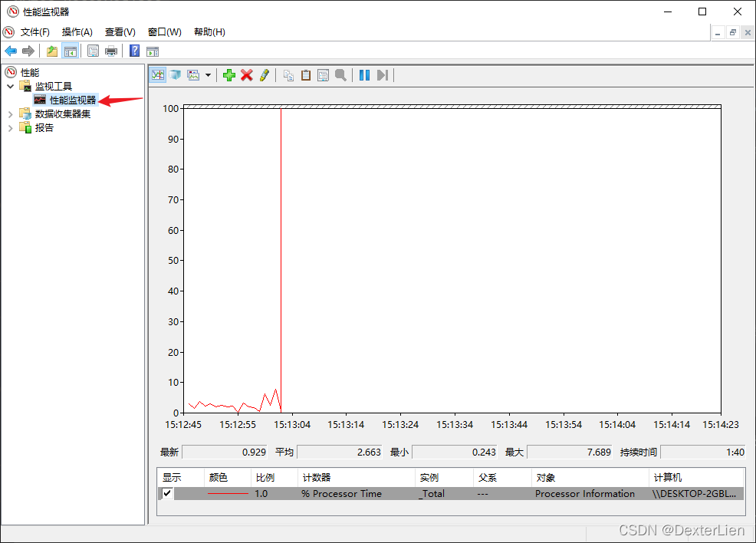Viewport: 756px width, 543px height.
Task: Click the 最大 value field 7.689
Action: point(570,452)
